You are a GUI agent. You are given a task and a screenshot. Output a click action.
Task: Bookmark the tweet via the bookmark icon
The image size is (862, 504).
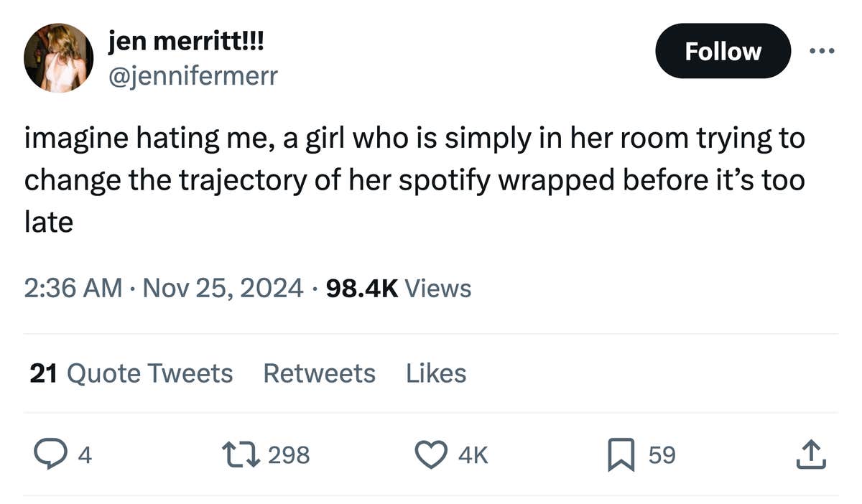pos(622,454)
